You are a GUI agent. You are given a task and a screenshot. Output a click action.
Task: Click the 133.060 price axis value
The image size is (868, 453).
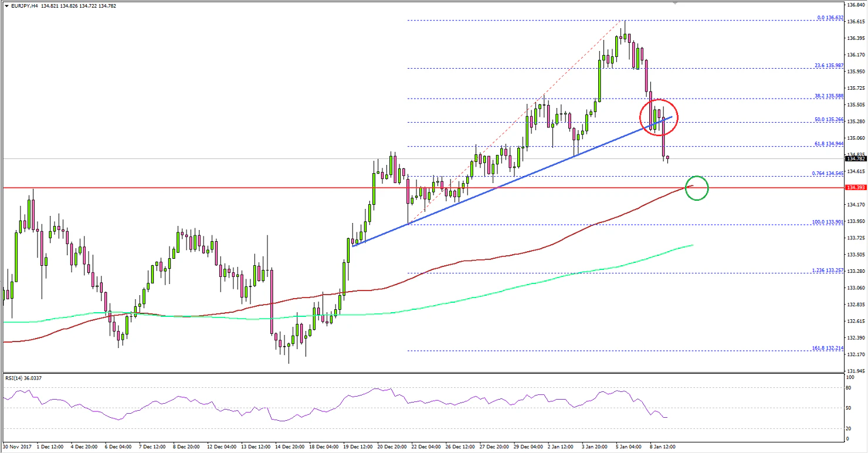pyautogui.click(x=855, y=288)
